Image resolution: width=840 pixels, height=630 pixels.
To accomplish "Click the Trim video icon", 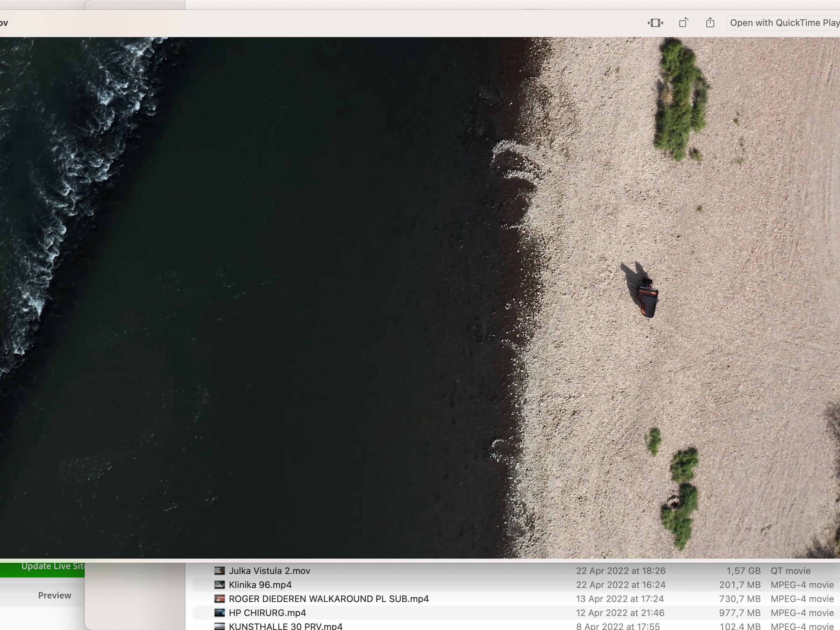I will pos(655,23).
